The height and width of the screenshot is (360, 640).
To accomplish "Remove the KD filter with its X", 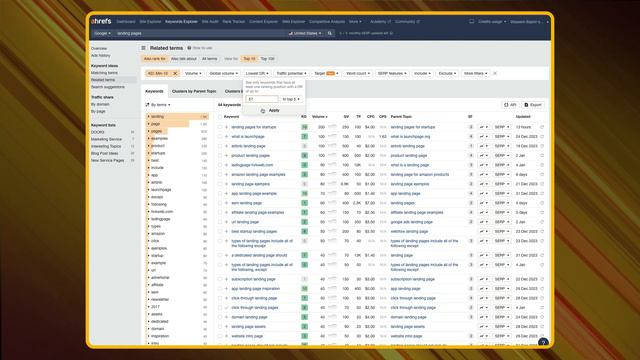I will (175, 73).
